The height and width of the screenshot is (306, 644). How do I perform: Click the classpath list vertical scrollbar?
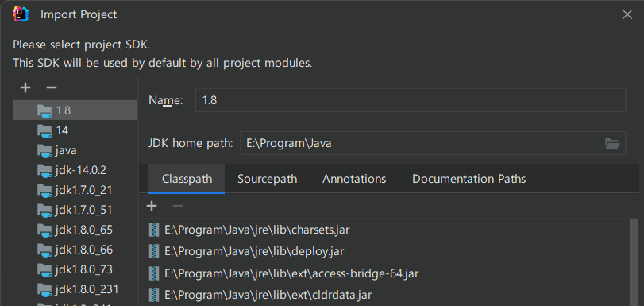(x=635, y=262)
